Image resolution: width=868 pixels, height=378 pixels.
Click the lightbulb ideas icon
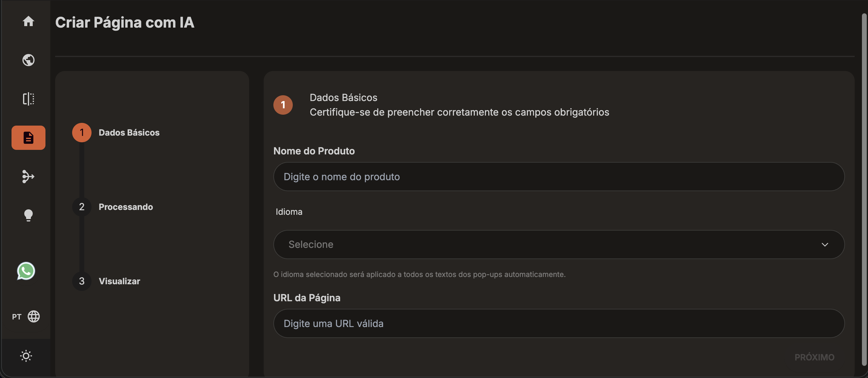[x=28, y=215]
